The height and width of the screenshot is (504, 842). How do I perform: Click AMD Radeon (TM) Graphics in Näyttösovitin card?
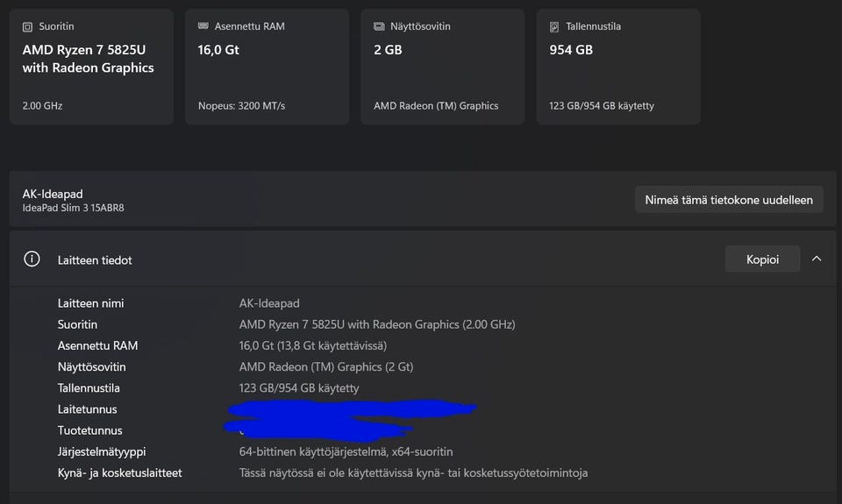(436, 106)
